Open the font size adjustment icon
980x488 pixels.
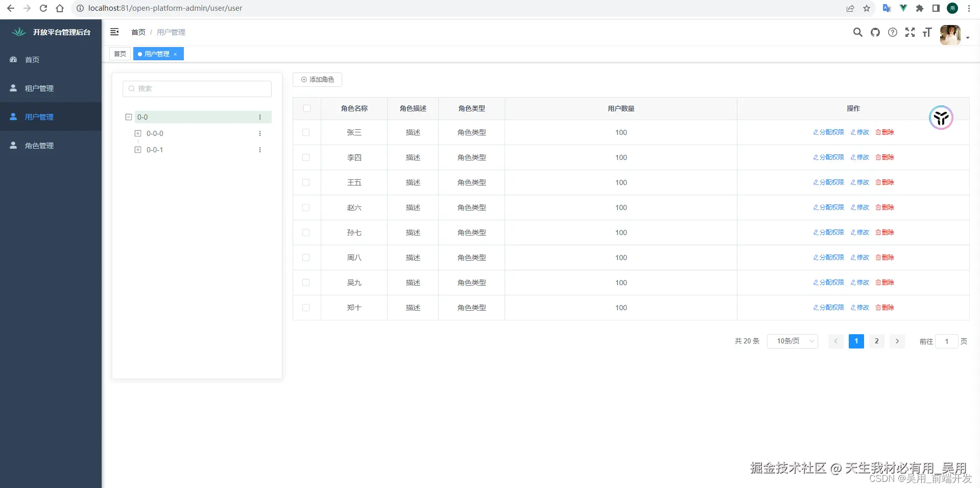[x=927, y=32]
